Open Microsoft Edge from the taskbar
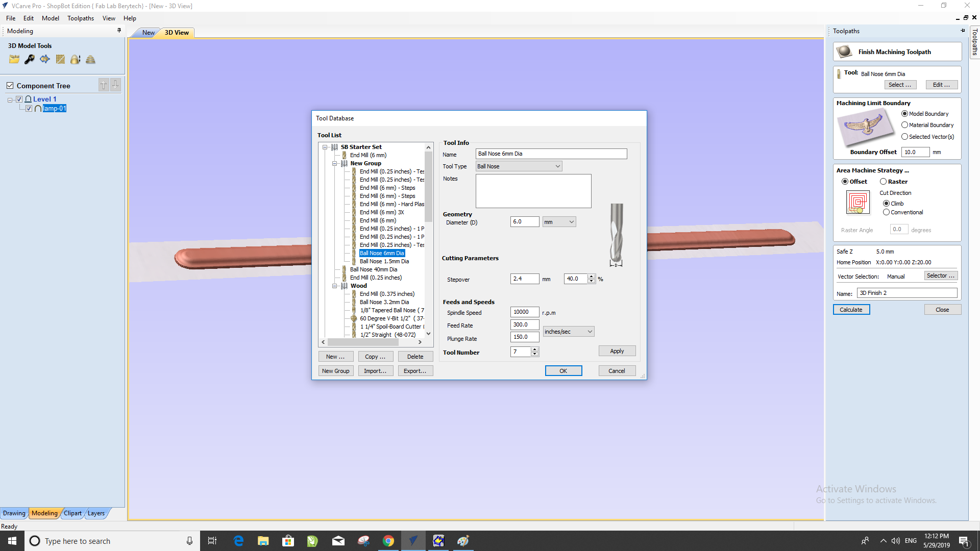This screenshot has width=980, height=551. tap(238, 541)
